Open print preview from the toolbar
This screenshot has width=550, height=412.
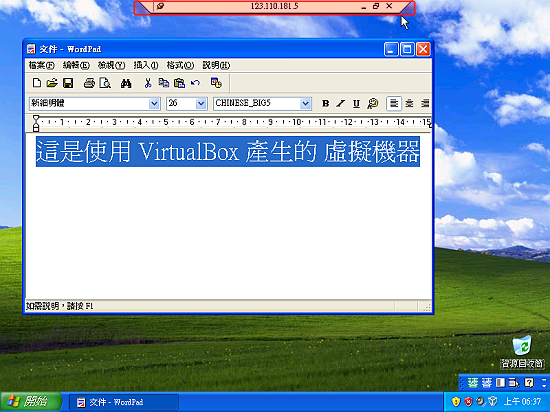point(105,83)
